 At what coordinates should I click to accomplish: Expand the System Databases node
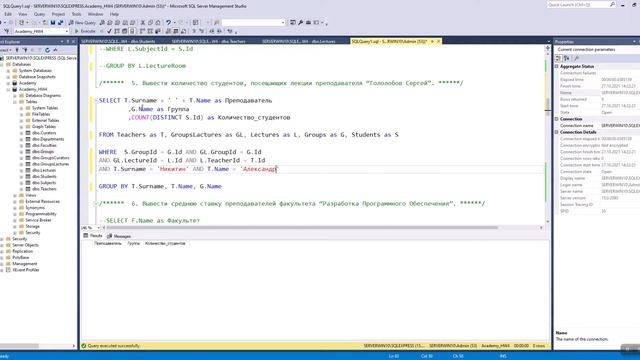(x=8, y=71)
